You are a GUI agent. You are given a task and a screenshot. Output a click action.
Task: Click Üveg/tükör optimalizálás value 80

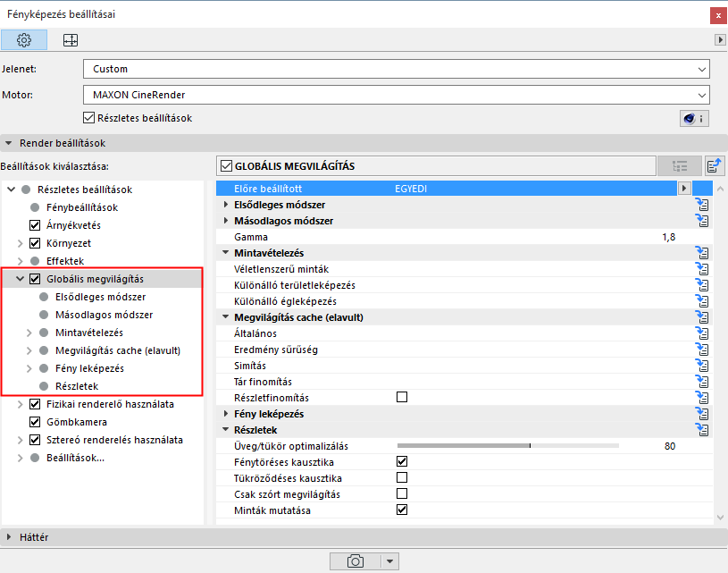670,446
